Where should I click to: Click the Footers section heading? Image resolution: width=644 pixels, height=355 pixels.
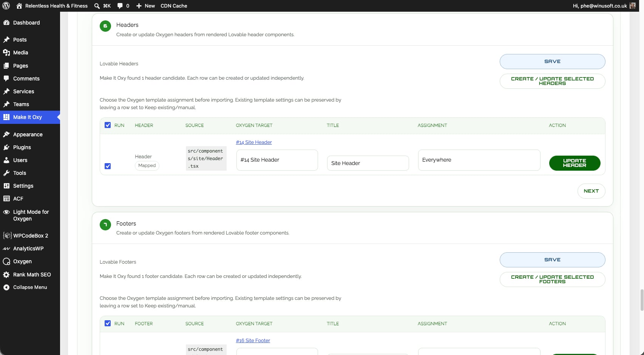[126, 224]
